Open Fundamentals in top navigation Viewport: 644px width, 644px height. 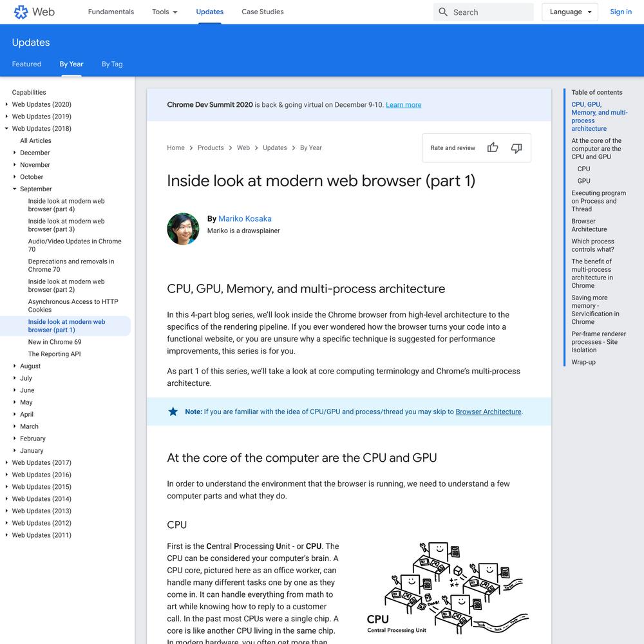pos(111,12)
